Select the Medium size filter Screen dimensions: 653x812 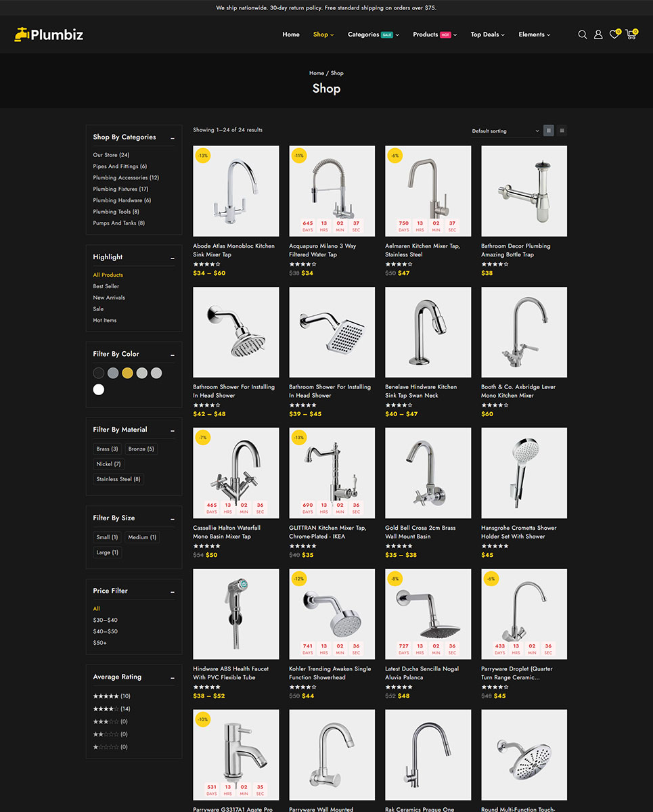[142, 537]
